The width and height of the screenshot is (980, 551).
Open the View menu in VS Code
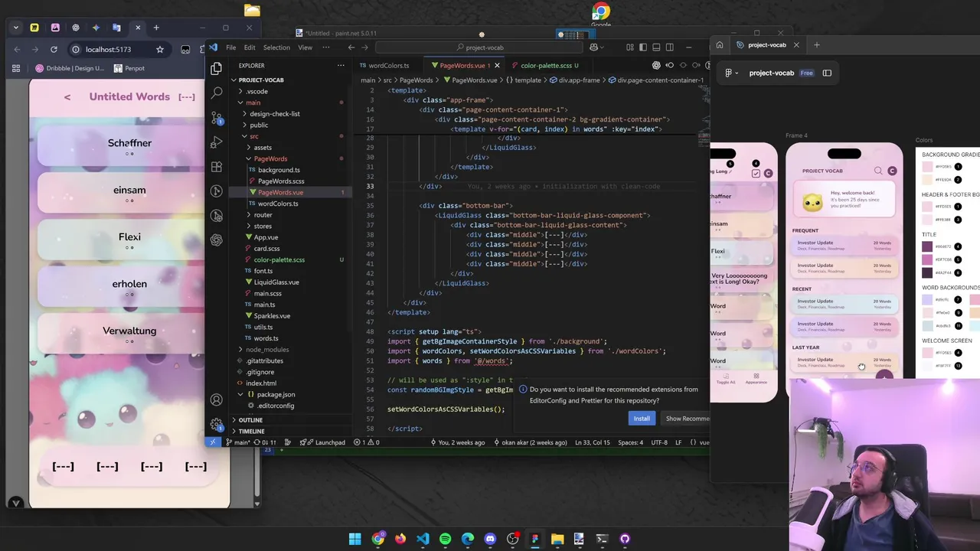click(x=305, y=47)
